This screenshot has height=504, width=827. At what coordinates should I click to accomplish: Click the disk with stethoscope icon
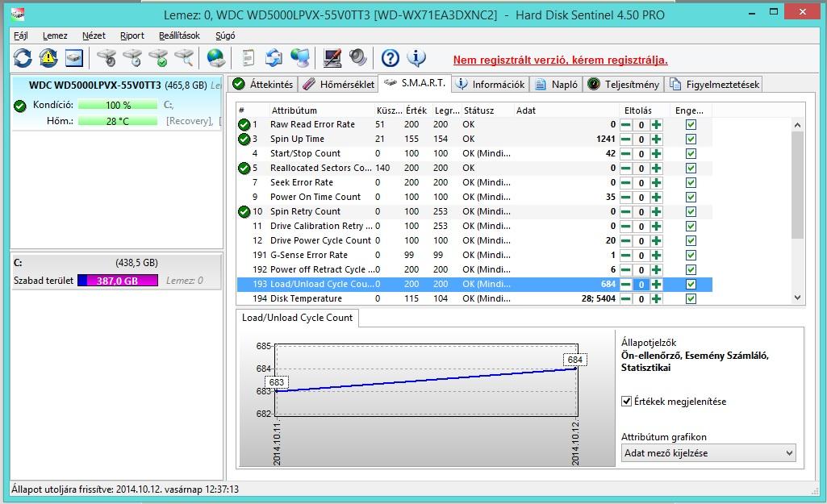tap(107, 57)
